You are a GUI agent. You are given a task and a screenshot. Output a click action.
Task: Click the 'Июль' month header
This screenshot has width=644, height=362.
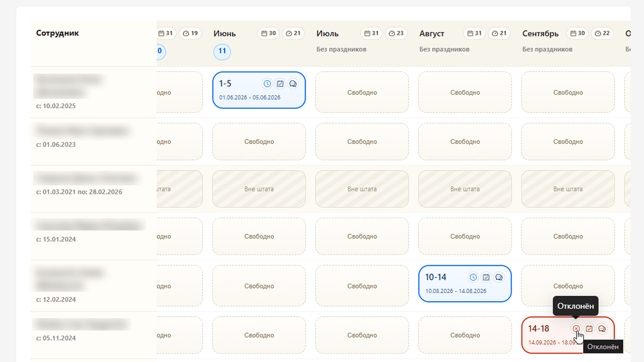[x=327, y=34]
